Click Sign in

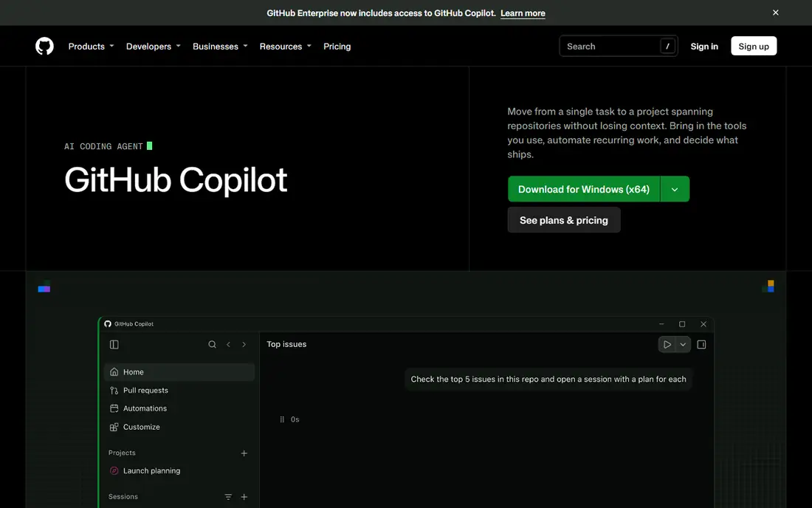coord(703,46)
